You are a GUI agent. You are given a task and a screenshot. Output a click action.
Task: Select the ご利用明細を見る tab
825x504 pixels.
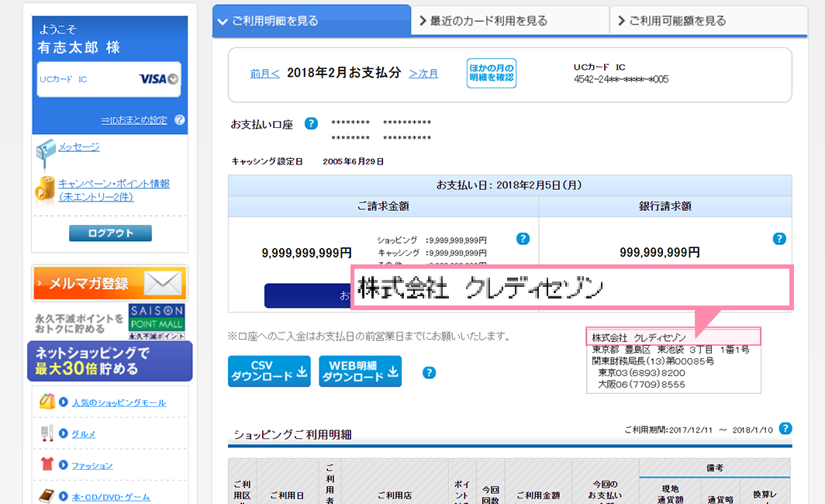[x=311, y=21]
